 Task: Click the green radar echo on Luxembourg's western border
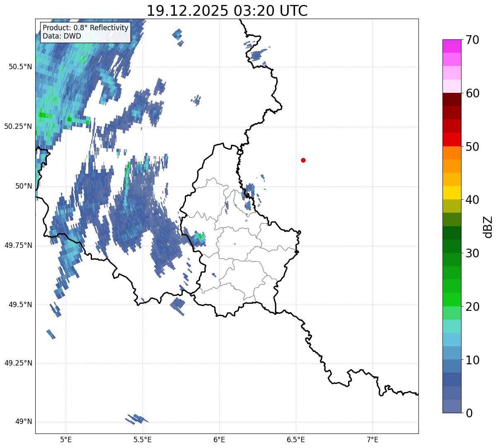(x=200, y=237)
